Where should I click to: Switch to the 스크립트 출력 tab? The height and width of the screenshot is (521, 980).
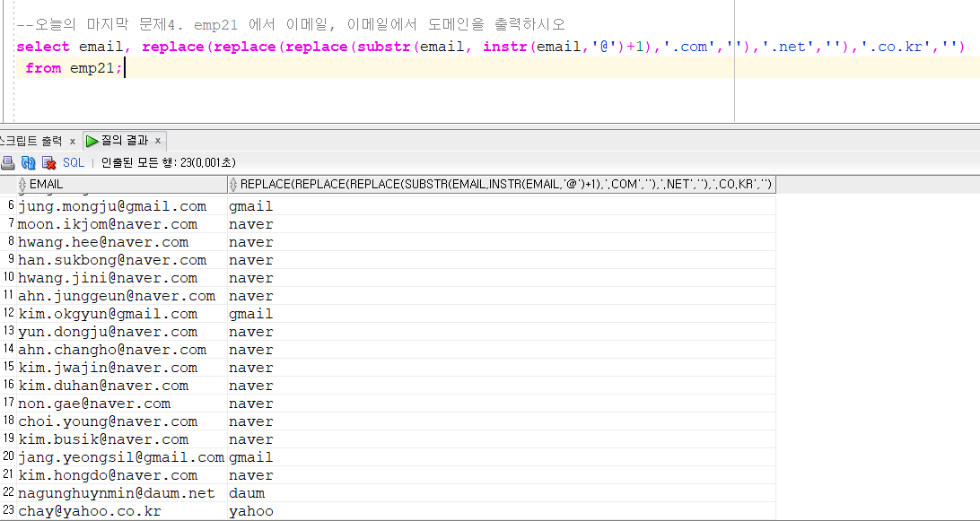(31, 141)
